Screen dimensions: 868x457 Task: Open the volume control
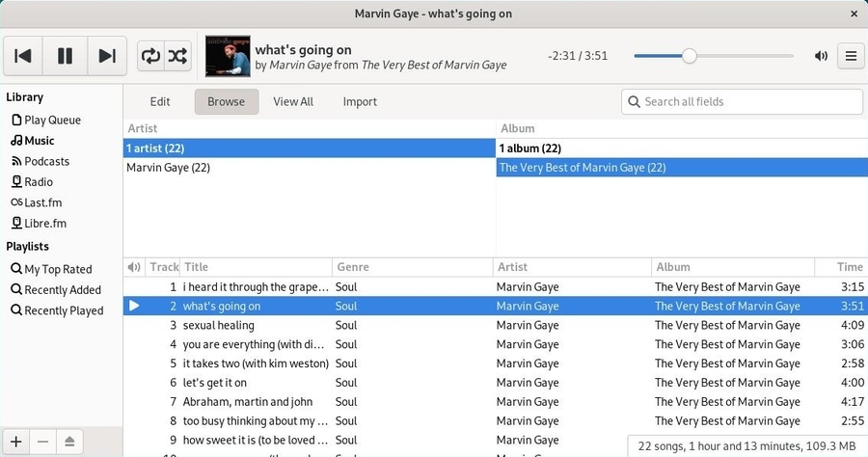(x=821, y=56)
